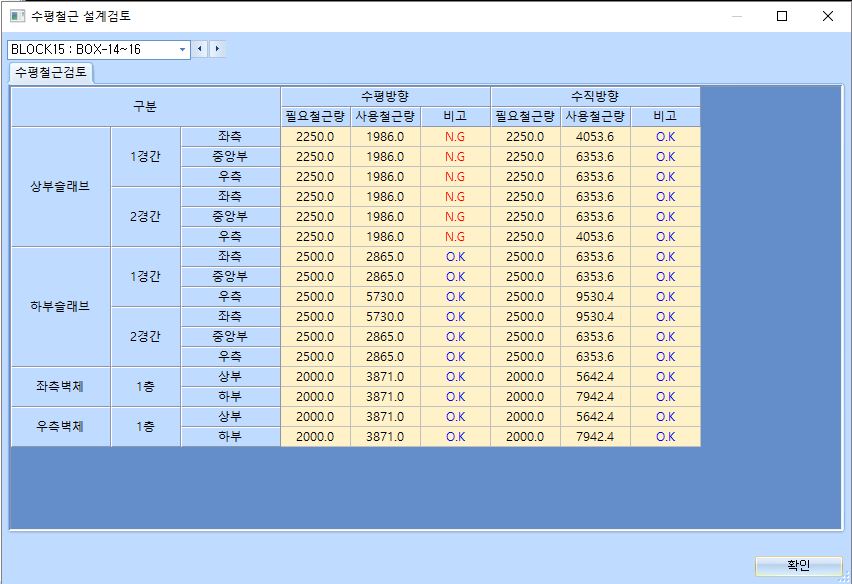
Task: Select the 수평철근검토 tab
Action: pyautogui.click(x=51, y=72)
